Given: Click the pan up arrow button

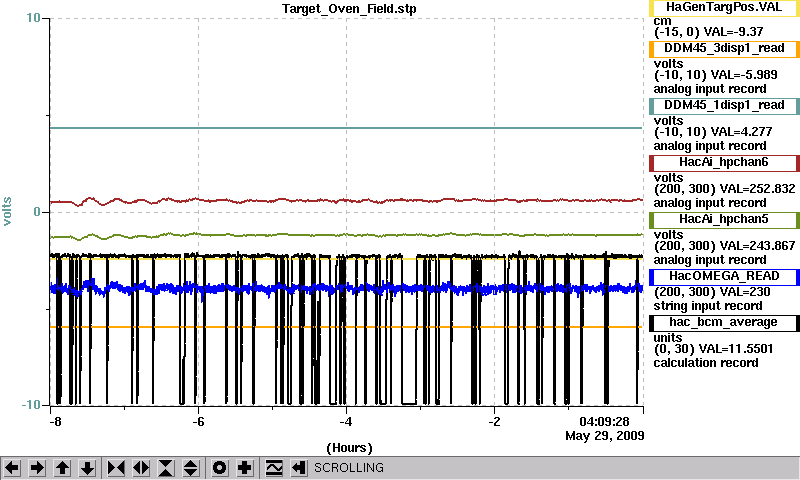Looking at the screenshot, I should click(x=62, y=468).
